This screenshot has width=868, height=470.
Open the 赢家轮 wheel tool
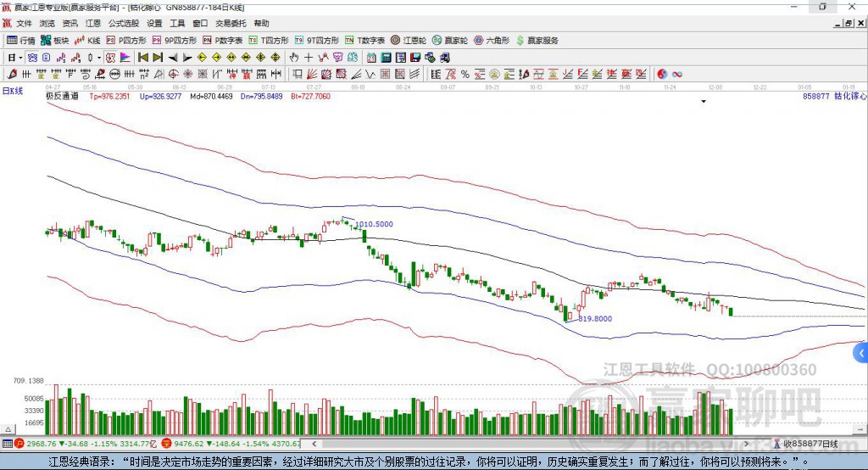point(450,41)
